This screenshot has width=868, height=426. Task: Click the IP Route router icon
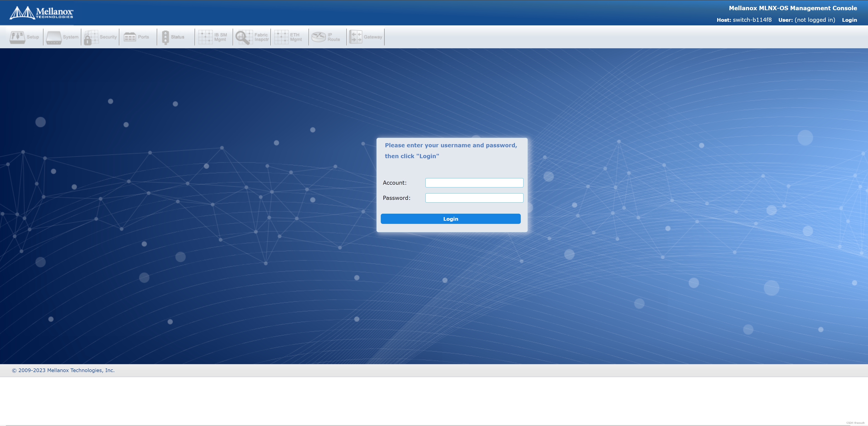[318, 37]
